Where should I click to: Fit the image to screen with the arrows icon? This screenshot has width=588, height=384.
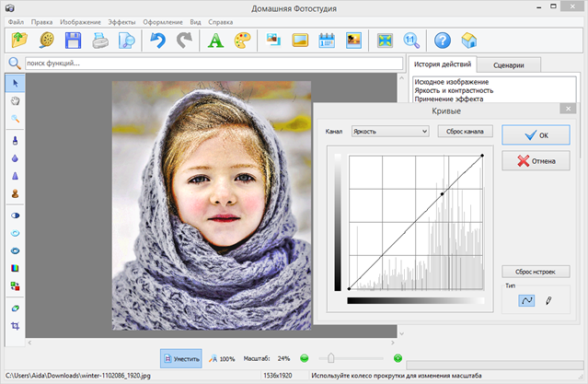[386, 41]
